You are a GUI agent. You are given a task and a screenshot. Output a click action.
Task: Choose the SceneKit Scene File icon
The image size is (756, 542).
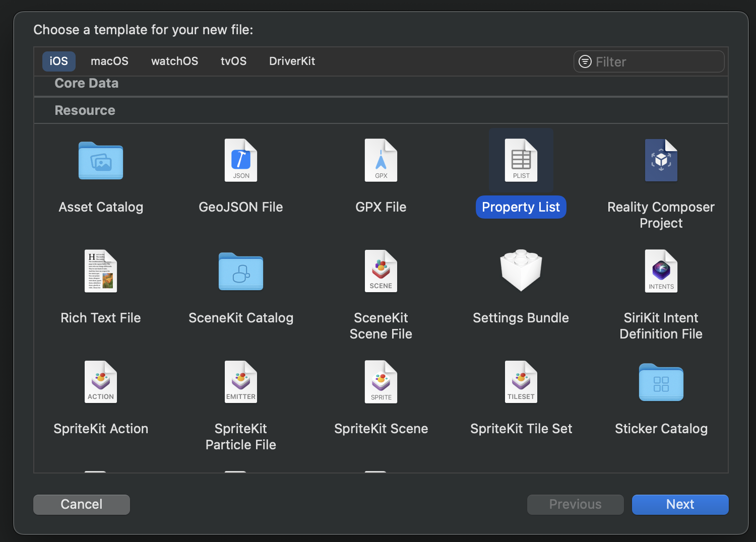pyautogui.click(x=381, y=271)
